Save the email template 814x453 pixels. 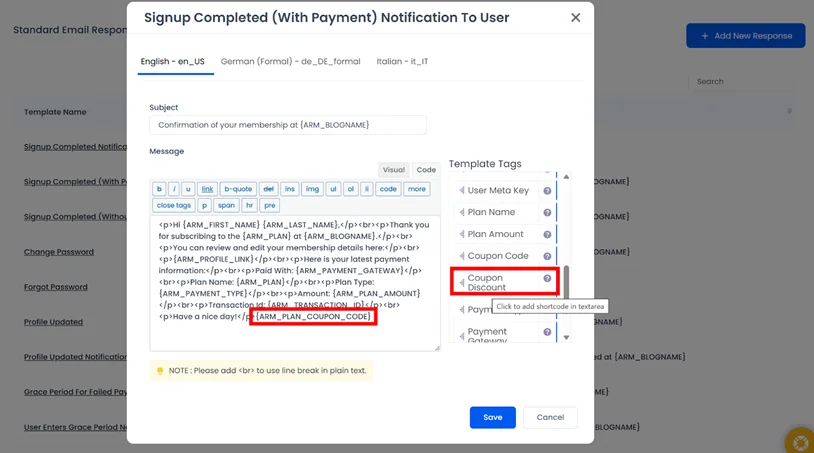[493, 417]
